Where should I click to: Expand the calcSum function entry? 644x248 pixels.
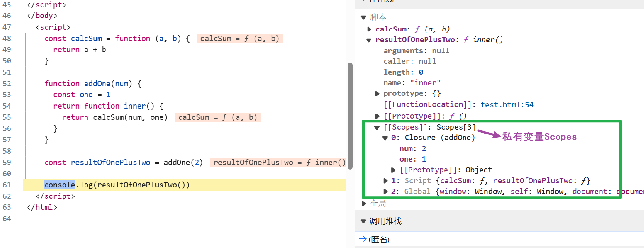(x=369, y=29)
